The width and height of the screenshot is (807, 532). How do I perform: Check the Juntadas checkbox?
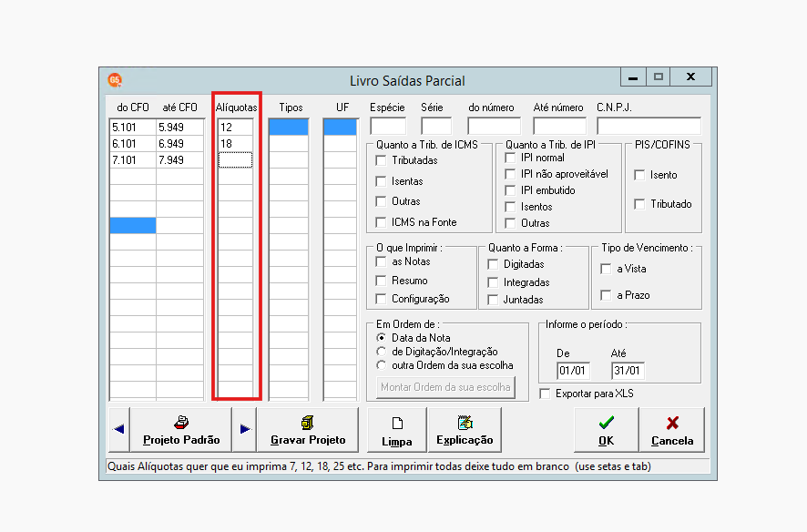pos(493,300)
